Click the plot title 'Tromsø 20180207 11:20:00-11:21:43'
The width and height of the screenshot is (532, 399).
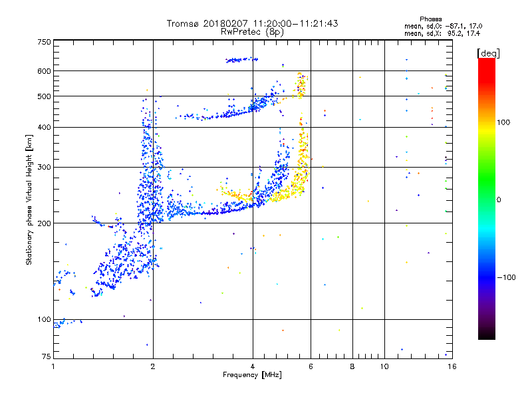pos(252,23)
